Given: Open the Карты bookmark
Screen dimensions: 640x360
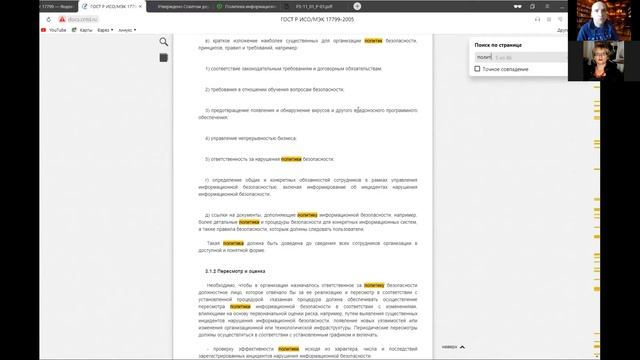Looking at the screenshot, I should 82,30.
